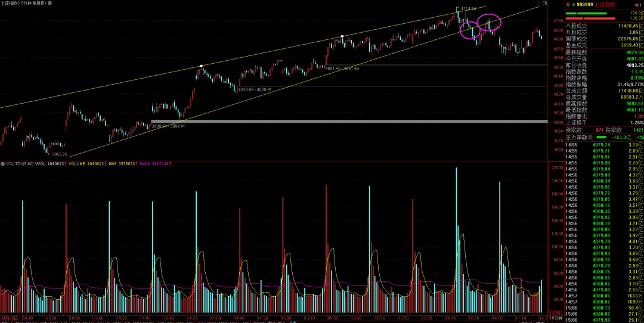The image size is (644, 323).
Task: Click the 22000 volume axis label
Action: [x=556, y=168]
